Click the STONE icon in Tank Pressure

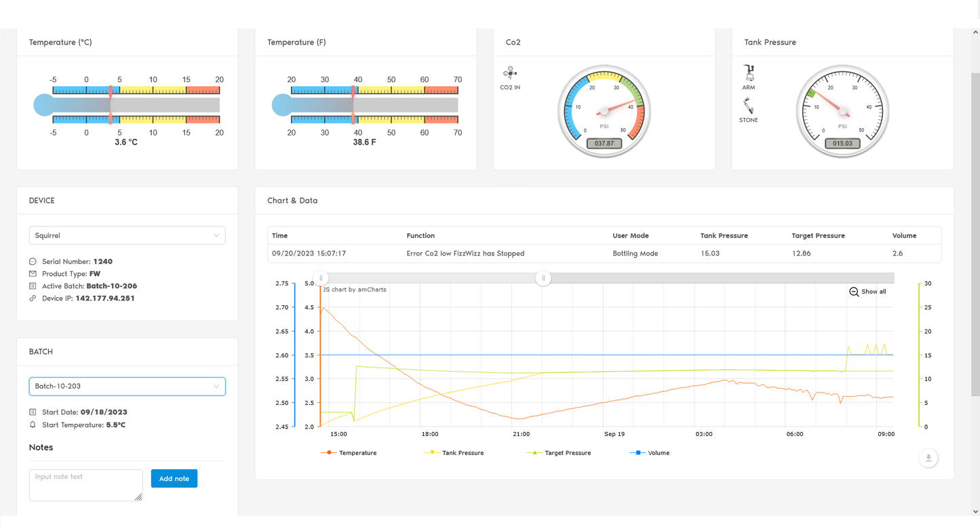[748, 106]
